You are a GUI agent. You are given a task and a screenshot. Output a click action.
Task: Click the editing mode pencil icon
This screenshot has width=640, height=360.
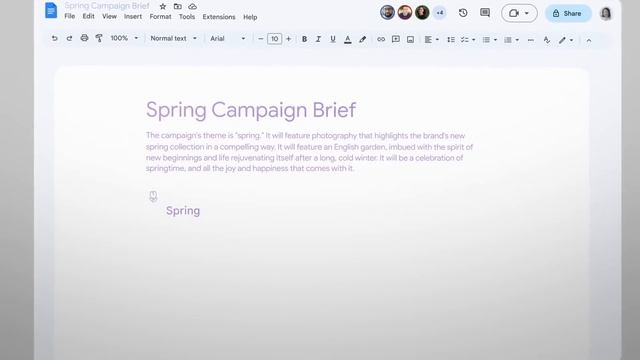point(562,40)
